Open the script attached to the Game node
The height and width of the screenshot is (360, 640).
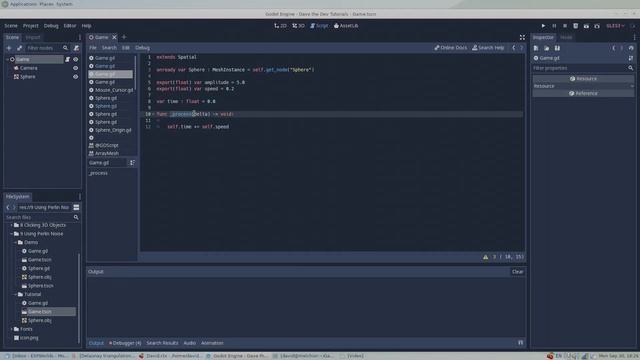tap(68, 60)
